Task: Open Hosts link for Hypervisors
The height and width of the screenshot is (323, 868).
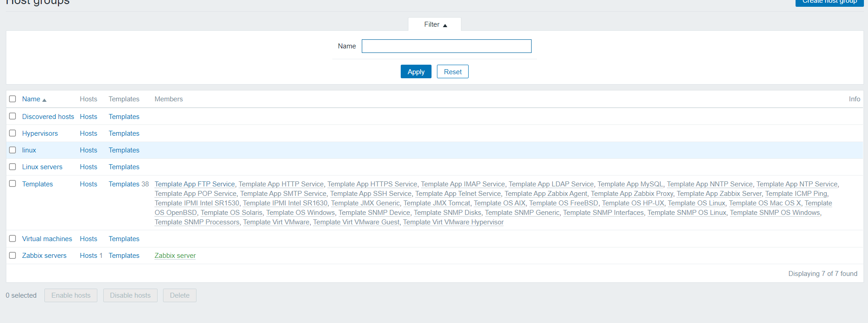Action: point(88,133)
